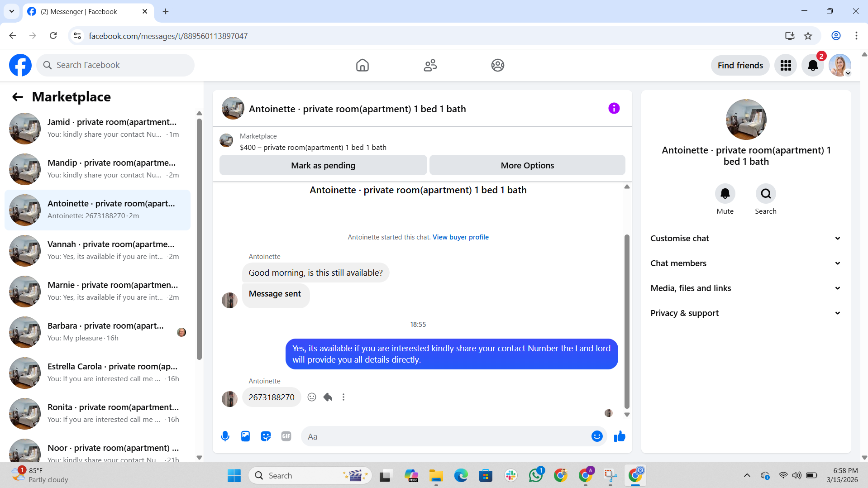Click the Aa message input box
Image resolution: width=868 pixels, height=488 pixels.
[446, 436]
